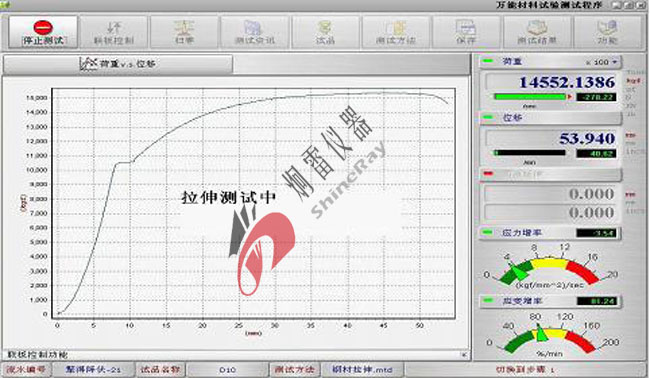This screenshot has height=378, width=650.
Task: Click the 流水编号 serial number label
Action: pyautogui.click(x=26, y=369)
